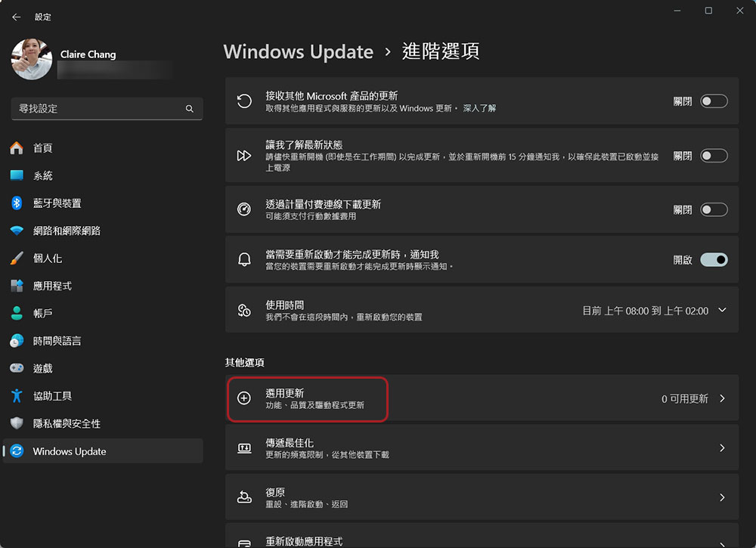
Task: Open the 選用更新 item title
Action: click(284, 393)
